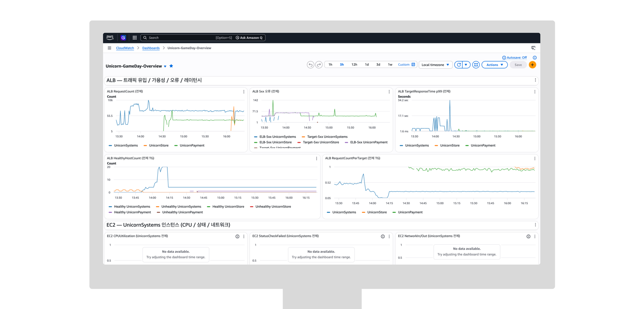The width and height of the screenshot is (644, 309).
Task: Open the dashboard name dropdown arrow
Action: coord(165,67)
